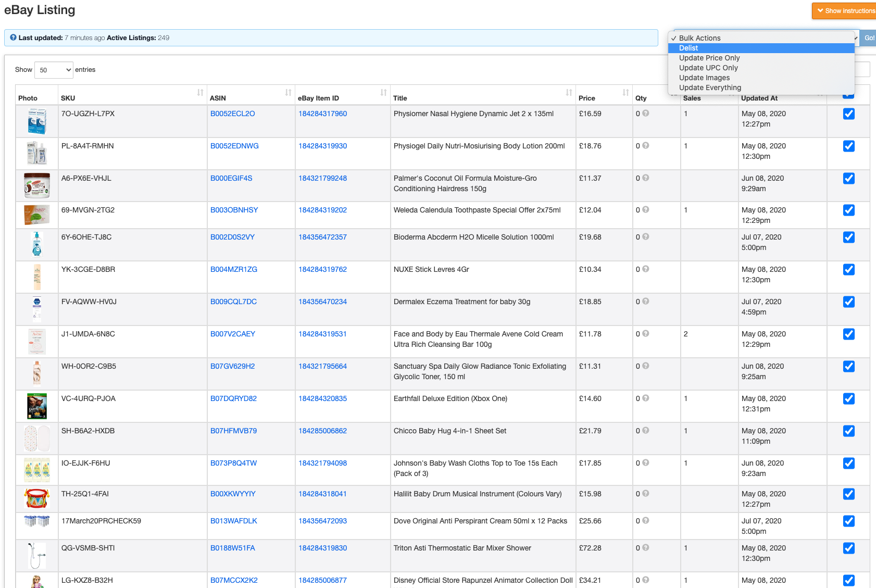
Task: Click qty help icon for NUXE Stick Levres row
Action: [x=646, y=269]
